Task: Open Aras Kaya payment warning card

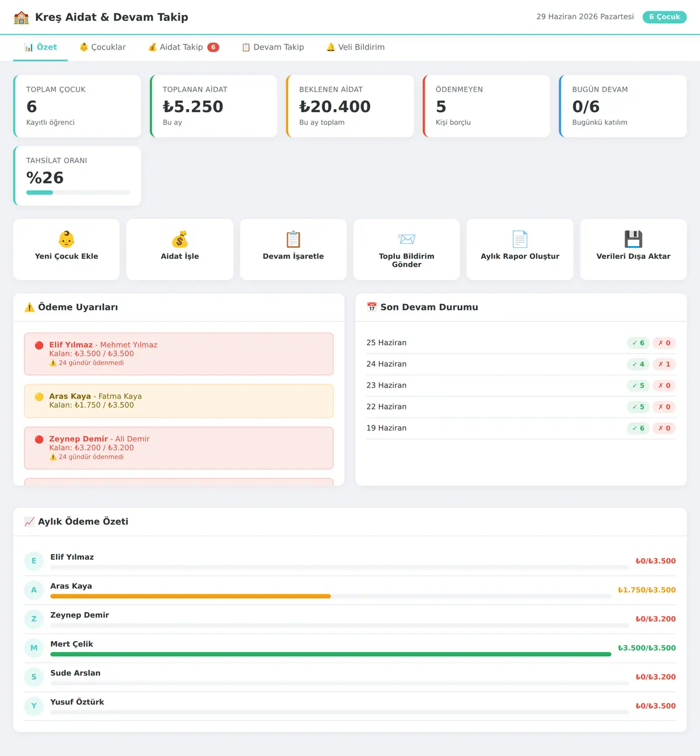Action: (x=178, y=401)
